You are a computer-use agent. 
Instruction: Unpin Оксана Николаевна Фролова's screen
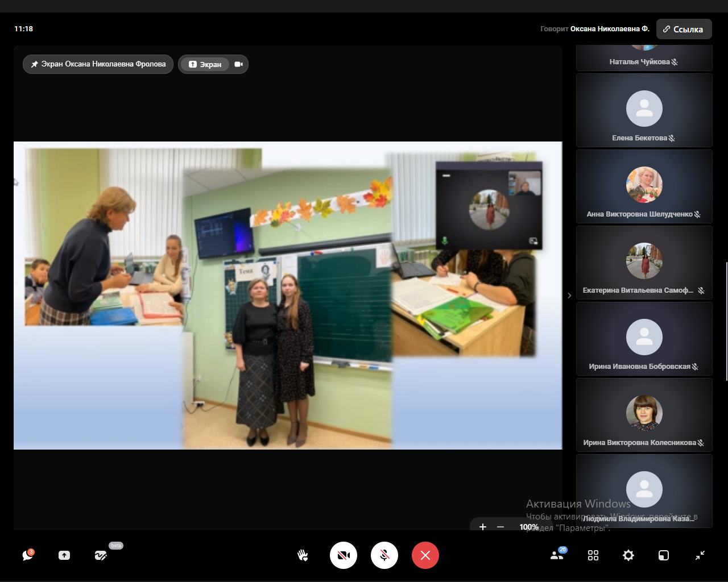[x=98, y=64]
